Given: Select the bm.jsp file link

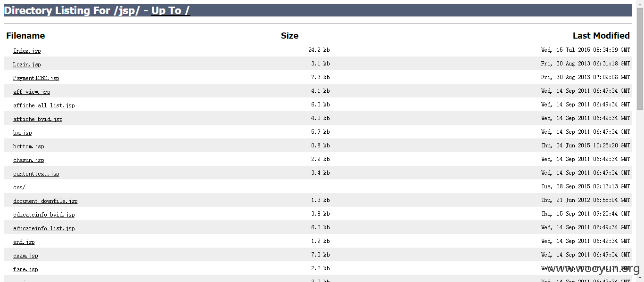Looking at the screenshot, I should pyautogui.click(x=23, y=133).
